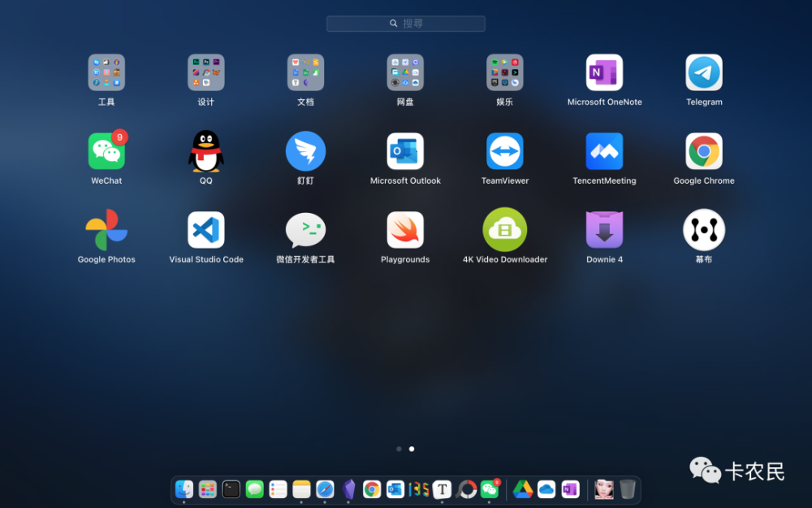
Task: Click WeChat in the dock
Action: (x=490, y=489)
